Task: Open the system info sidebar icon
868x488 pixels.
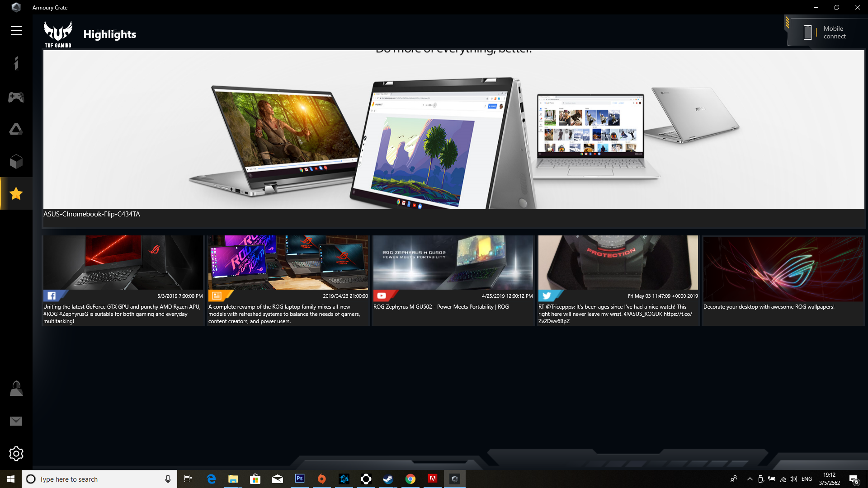Action: [16, 63]
